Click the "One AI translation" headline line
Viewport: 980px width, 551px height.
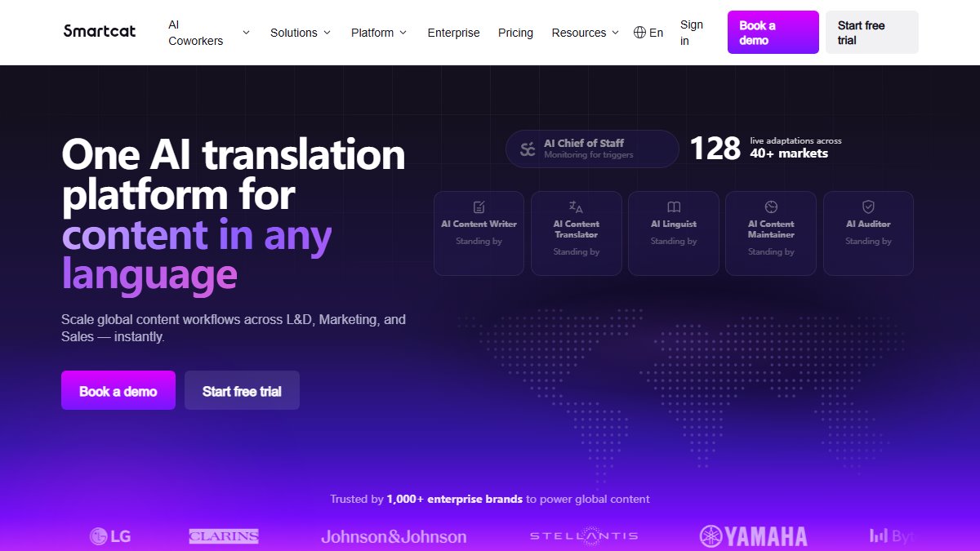(234, 154)
